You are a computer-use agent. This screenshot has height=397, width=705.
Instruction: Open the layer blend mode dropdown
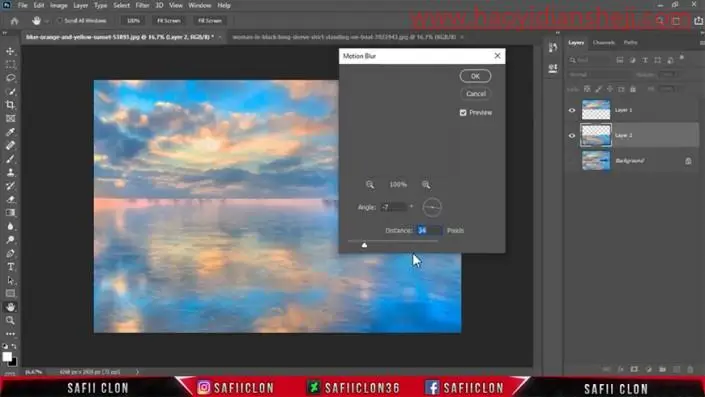click(x=599, y=75)
